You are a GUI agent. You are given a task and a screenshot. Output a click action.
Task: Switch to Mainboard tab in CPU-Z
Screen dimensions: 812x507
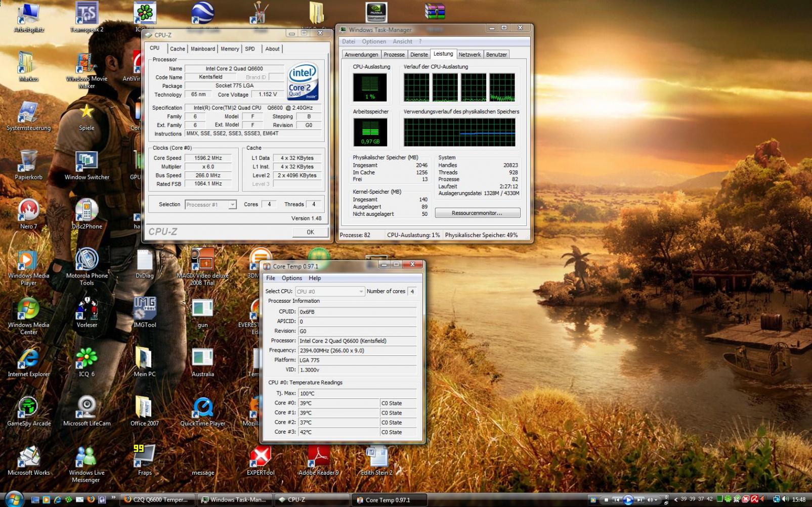pos(203,49)
